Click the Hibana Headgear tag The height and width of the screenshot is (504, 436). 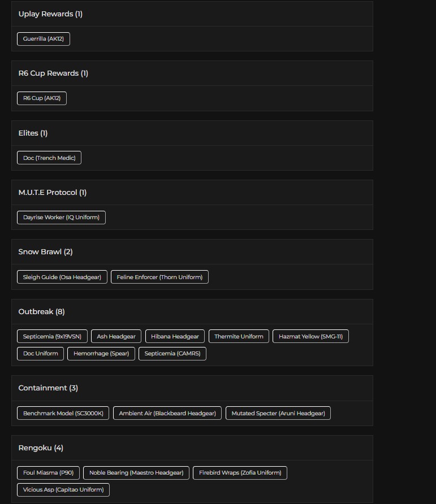click(175, 337)
